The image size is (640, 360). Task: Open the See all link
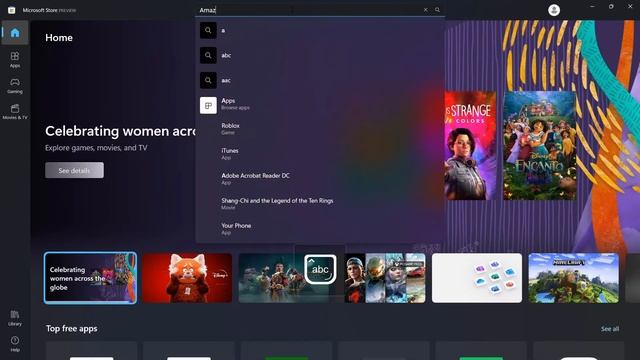pyautogui.click(x=610, y=329)
